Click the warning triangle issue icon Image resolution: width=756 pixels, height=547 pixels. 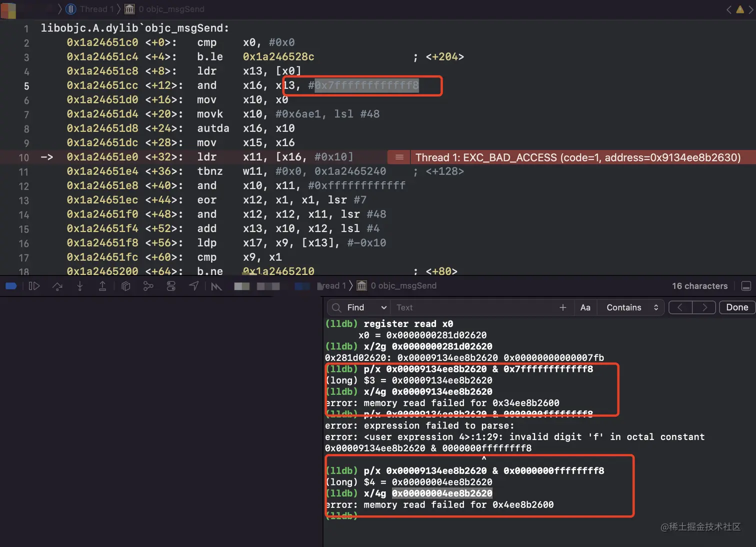tap(740, 9)
